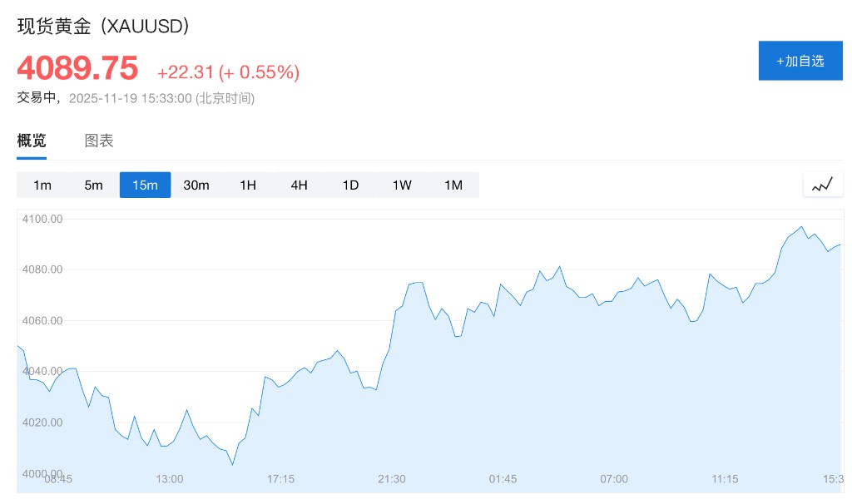Click the active 15m interval
This screenshot has width=852, height=504.
(x=145, y=185)
